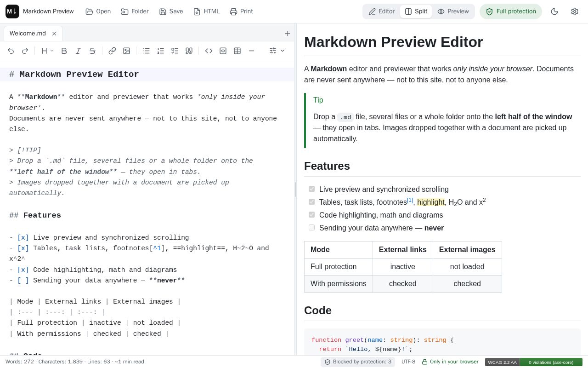Close the Welcome.md tab
Screen dimensions: 588x368
click(54, 34)
